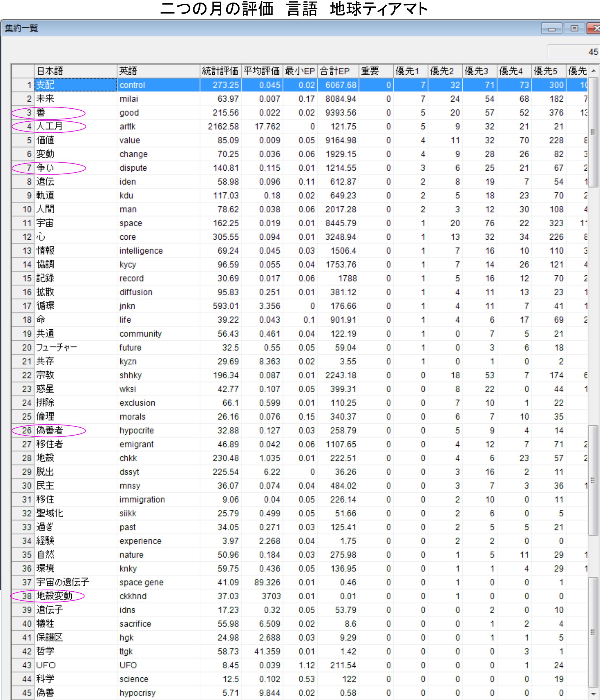Click the vertical scrollbar thumb

593,132
